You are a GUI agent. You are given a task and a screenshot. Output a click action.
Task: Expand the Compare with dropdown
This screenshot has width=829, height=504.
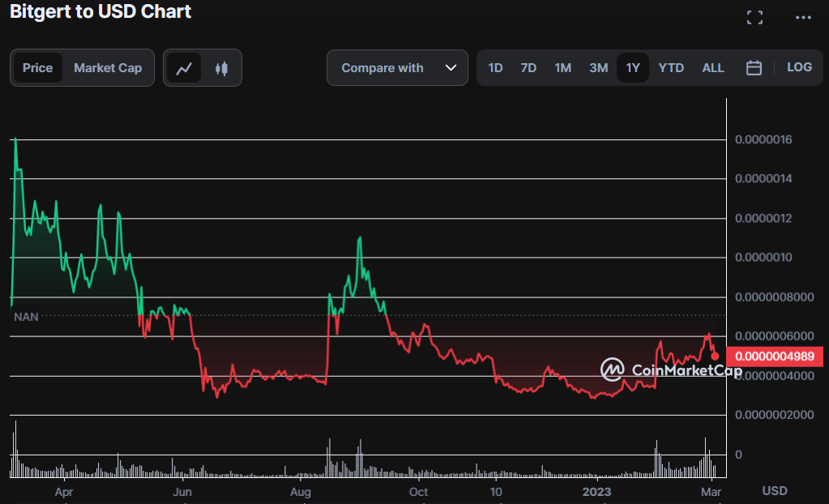(x=398, y=68)
